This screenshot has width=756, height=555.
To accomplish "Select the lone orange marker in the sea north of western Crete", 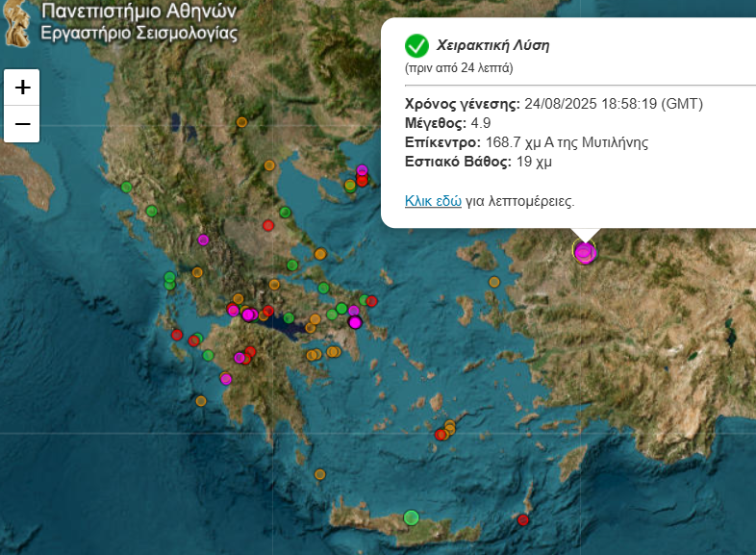I will 319,474.
